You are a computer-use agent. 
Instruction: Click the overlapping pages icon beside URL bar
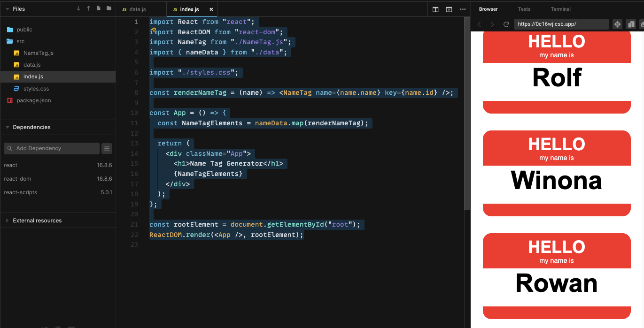(631, 24)
